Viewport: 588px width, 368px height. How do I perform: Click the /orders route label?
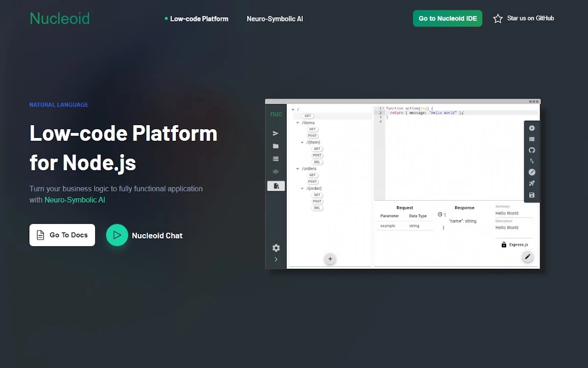309,169
